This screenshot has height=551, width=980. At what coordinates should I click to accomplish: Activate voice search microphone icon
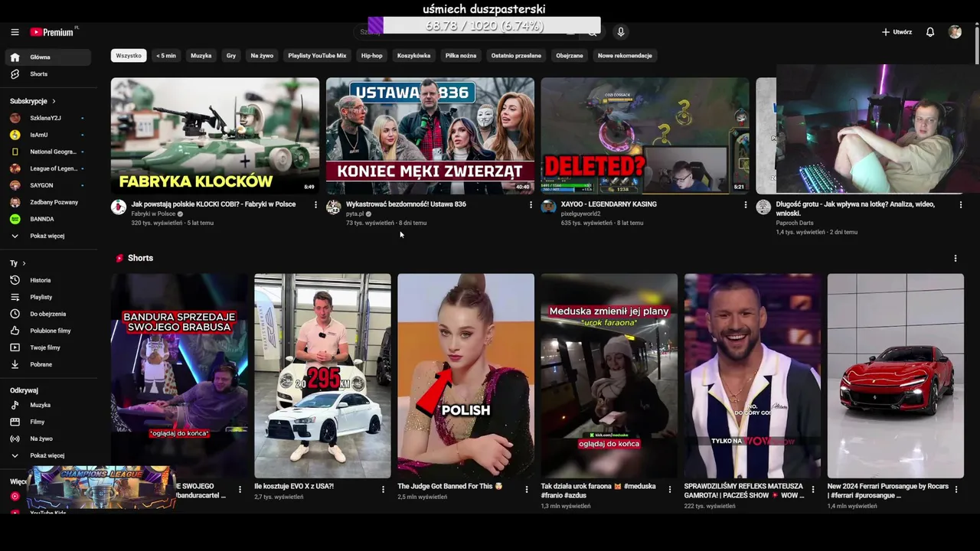pyautogui.click(x=621, y=31)
